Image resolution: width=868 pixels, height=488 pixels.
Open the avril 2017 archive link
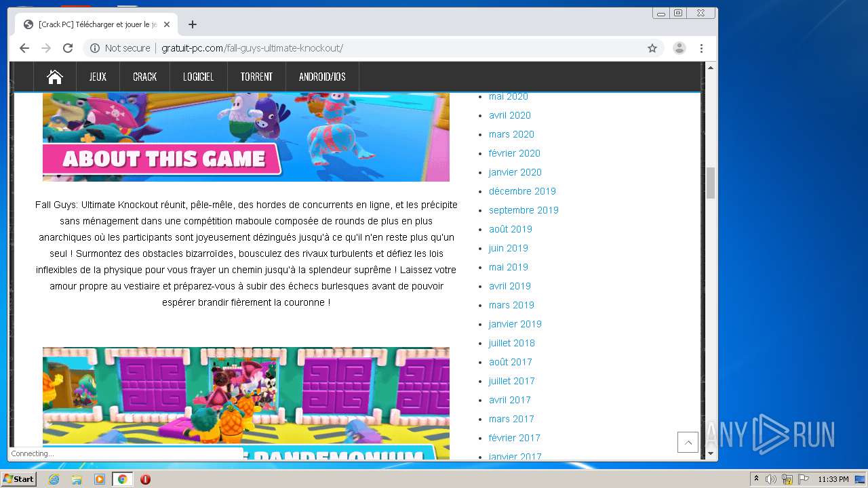[510, 400]
